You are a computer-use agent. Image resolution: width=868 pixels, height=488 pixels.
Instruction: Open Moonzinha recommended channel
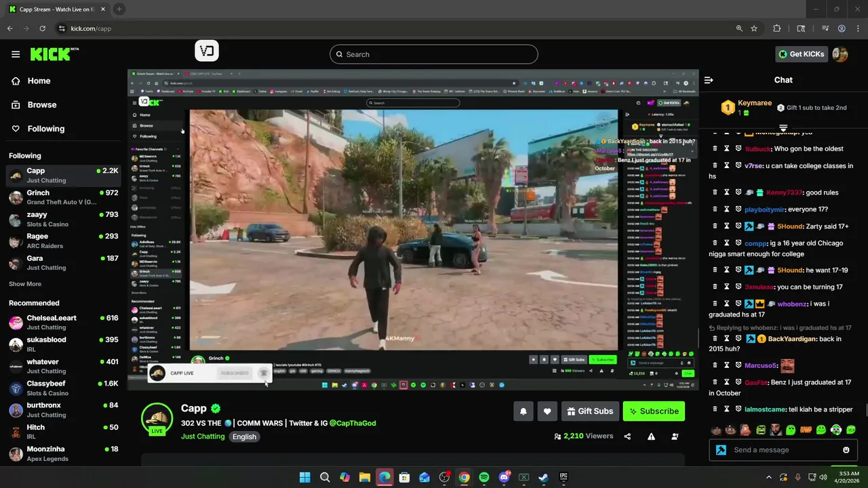pos(64,453)
